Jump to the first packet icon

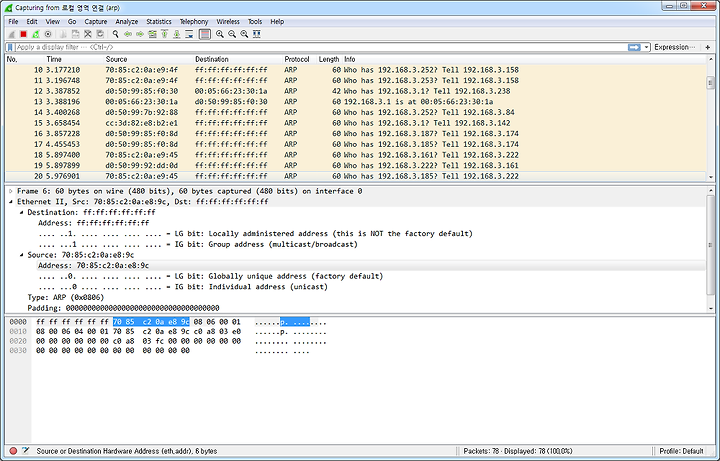click(x=164, y=34)
